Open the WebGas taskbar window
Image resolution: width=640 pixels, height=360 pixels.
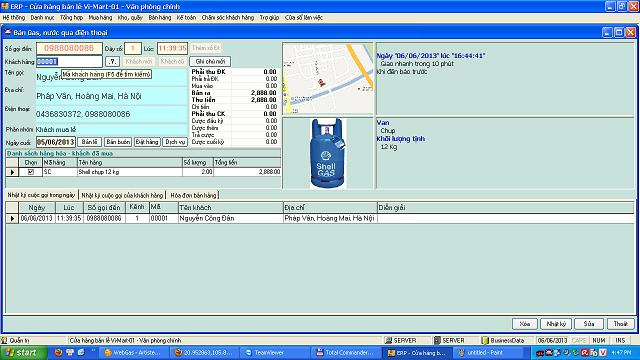point(135,353)
